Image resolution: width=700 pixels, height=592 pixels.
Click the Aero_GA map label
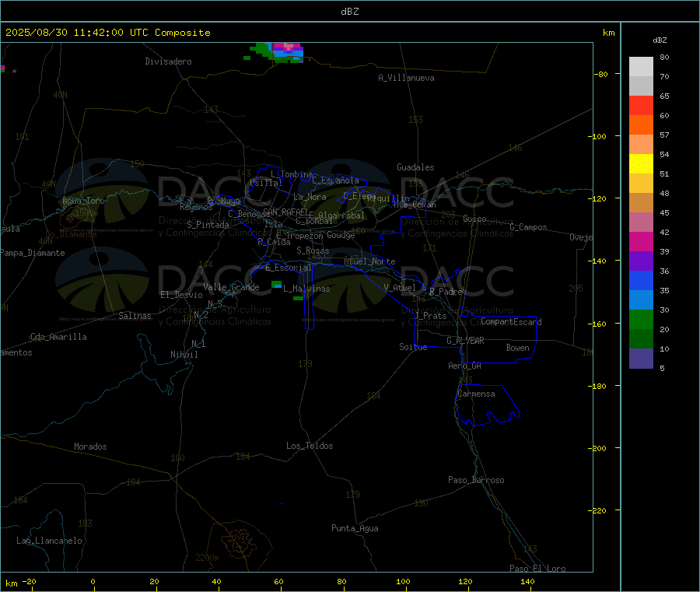(465, 366)
